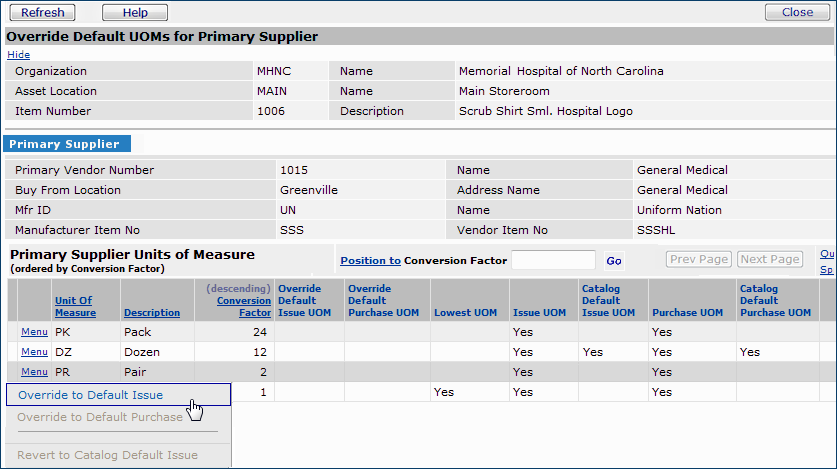Select Revert to Catalog Default Issue

tap(108, 455)
